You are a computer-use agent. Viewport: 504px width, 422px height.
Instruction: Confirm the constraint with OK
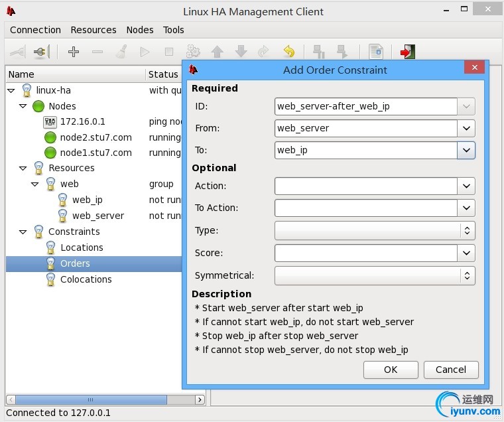391,370
